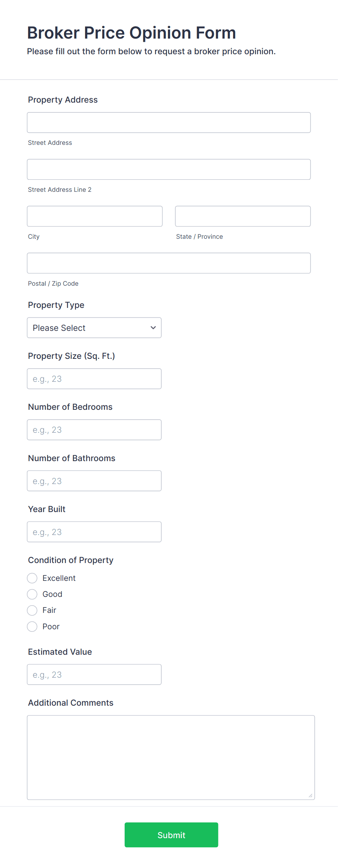This screenshot has width=338, height=868.
Task: Focus the Number of Bedrooms field
Action: click(x=94, y=430)
